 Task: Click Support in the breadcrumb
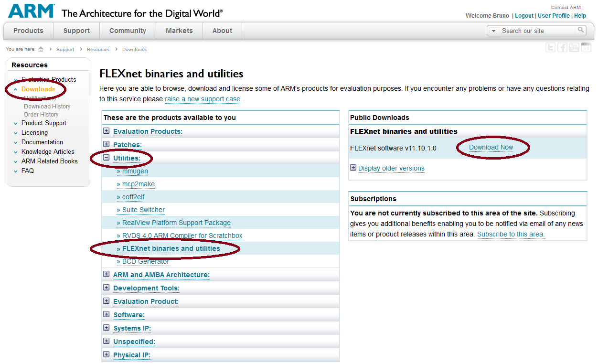(65, 49)
